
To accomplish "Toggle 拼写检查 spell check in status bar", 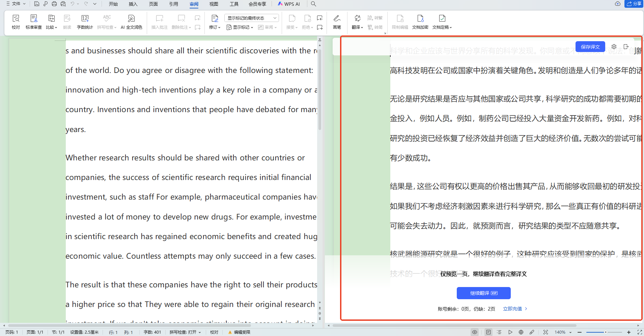I will click(x=185, y=332).
